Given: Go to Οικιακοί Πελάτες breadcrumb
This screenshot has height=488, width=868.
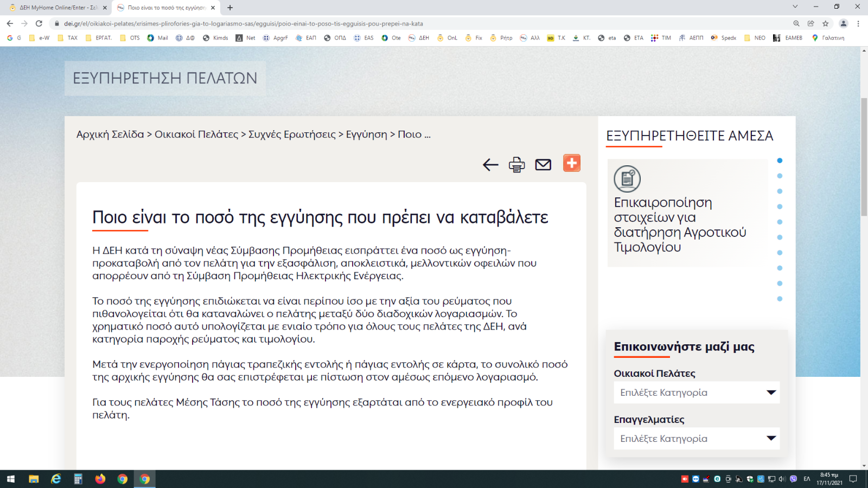Looking at the screenshot, I should tap(196, 134).
